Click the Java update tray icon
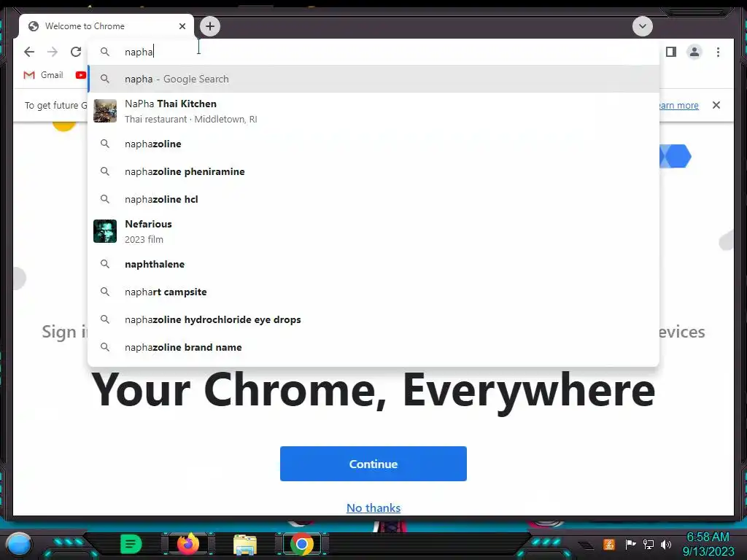 (x=608, y=544)
